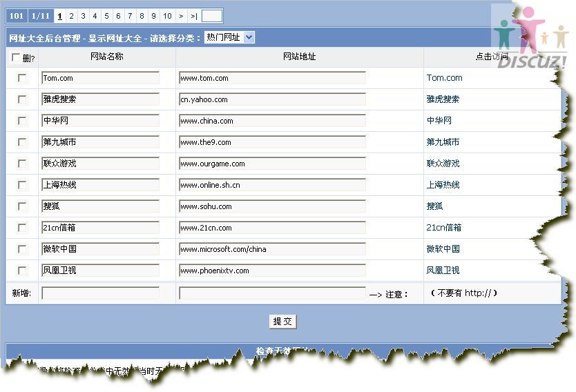Open the 中华网 visit link
Viewport: 576px width, 392px height.
point(439,120)
